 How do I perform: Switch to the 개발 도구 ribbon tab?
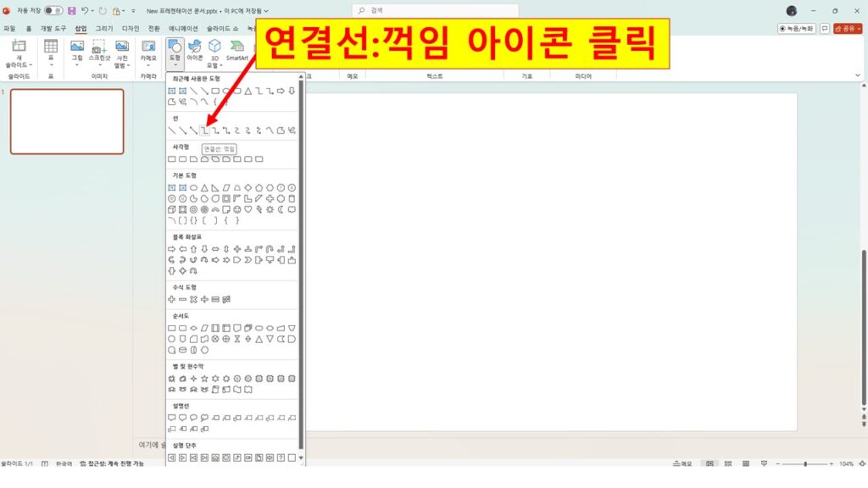click(x=53, y=28)
